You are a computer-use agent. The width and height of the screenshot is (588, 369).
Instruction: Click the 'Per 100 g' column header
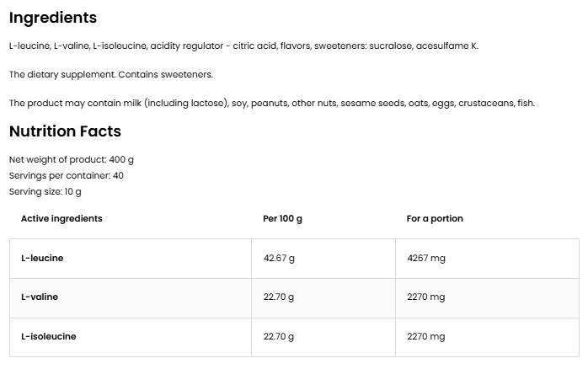point(283,218)
